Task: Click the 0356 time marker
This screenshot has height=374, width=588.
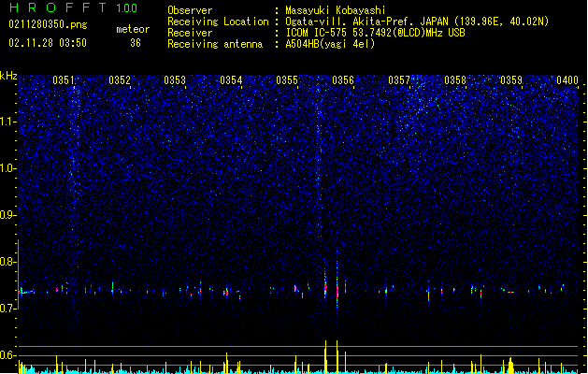Action: (343, 80)
